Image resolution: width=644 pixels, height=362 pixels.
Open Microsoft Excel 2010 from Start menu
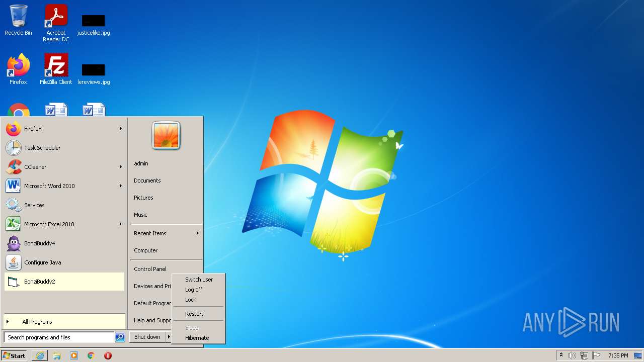[x=64, y=224]
